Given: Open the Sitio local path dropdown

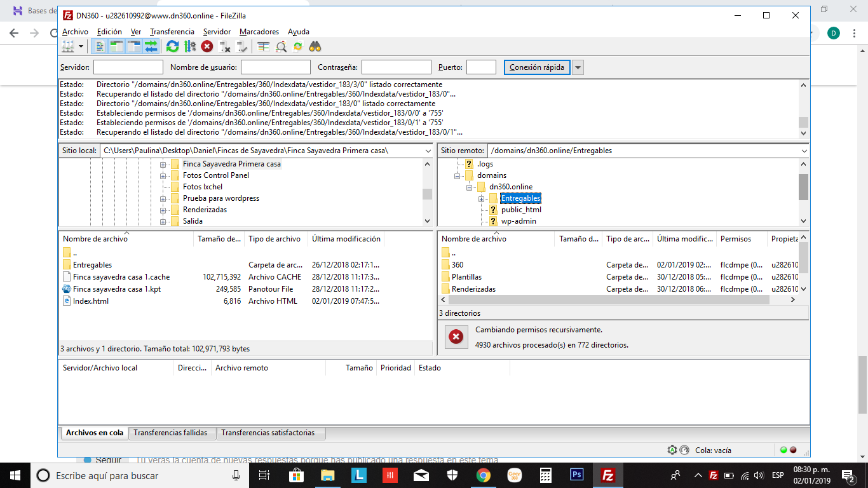Looking at the screenshot, I should (x=428, y=151).
